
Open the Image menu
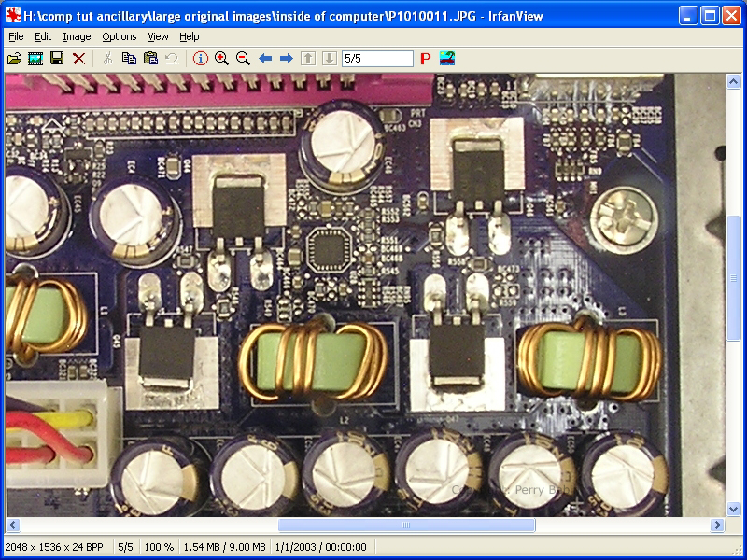pos(77,36)
